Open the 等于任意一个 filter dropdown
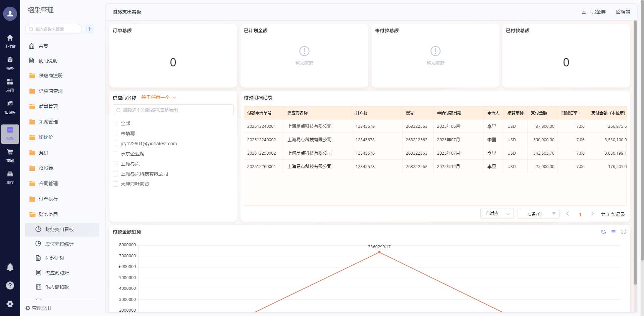 click(159, 98)
